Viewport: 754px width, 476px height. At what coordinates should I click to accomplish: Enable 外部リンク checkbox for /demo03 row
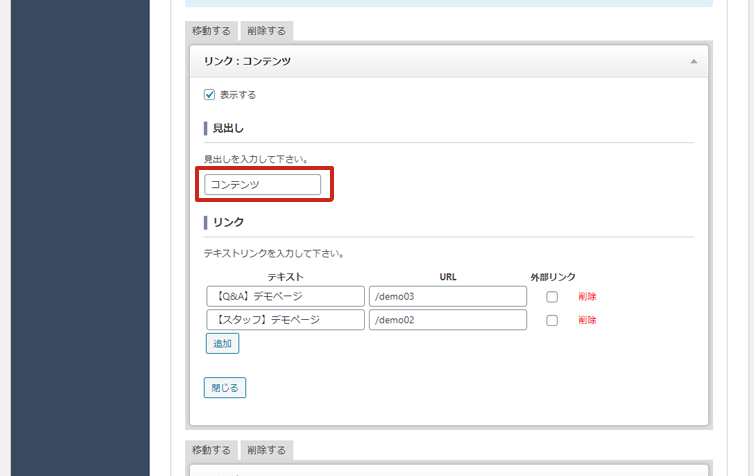coord(552,297)
